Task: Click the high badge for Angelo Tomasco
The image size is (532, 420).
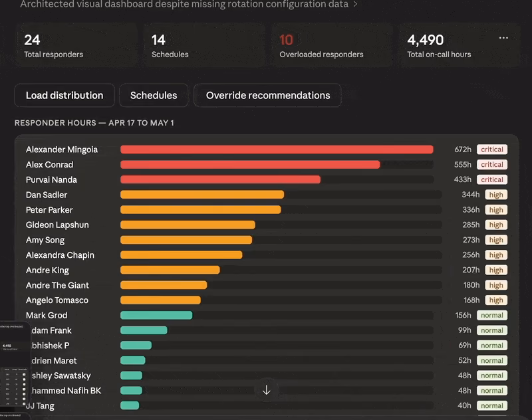Action: pyautogui.click(x=496, y=300)
